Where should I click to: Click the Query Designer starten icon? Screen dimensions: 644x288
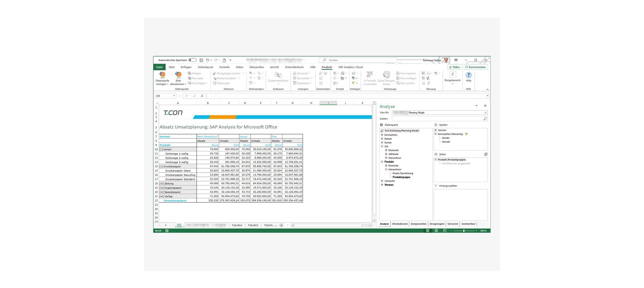(386, 75)
